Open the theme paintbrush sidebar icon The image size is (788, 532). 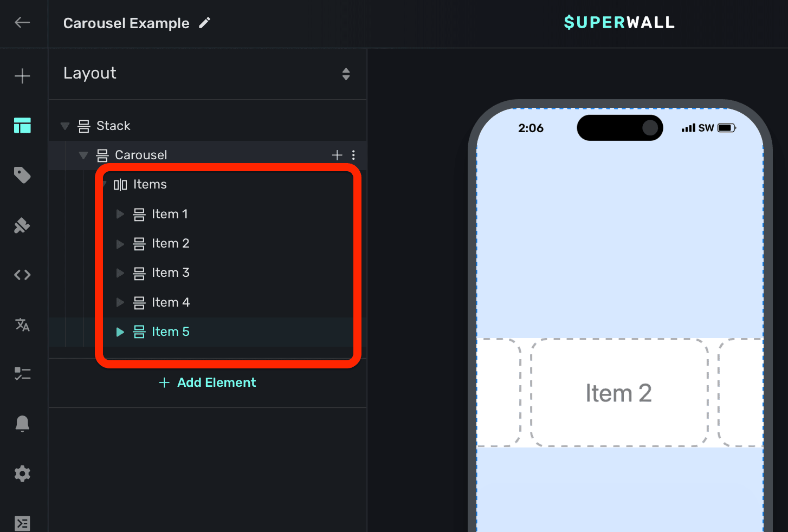pos(22,225)
